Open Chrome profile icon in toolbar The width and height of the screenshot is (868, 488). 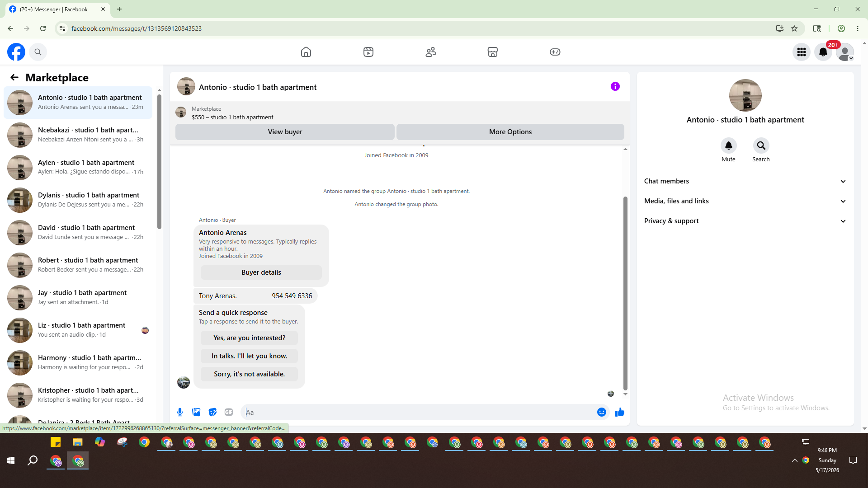(x=841, y=28)
